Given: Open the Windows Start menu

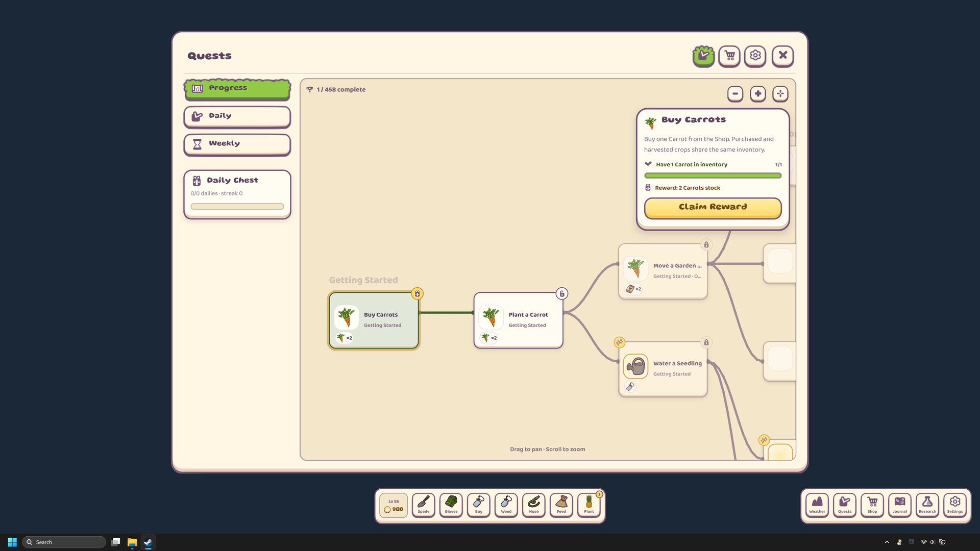Looking at the screenshot, I should (x=12, y=542).
